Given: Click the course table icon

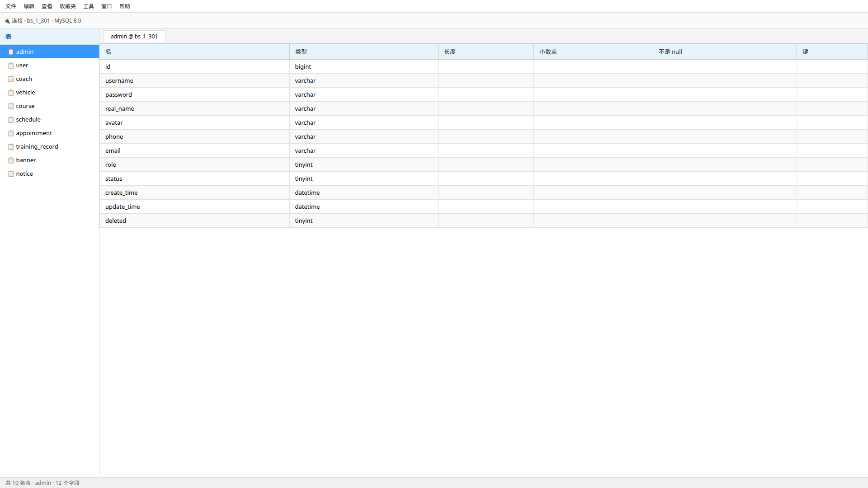Looking at the screenshot, I should 11,106.
